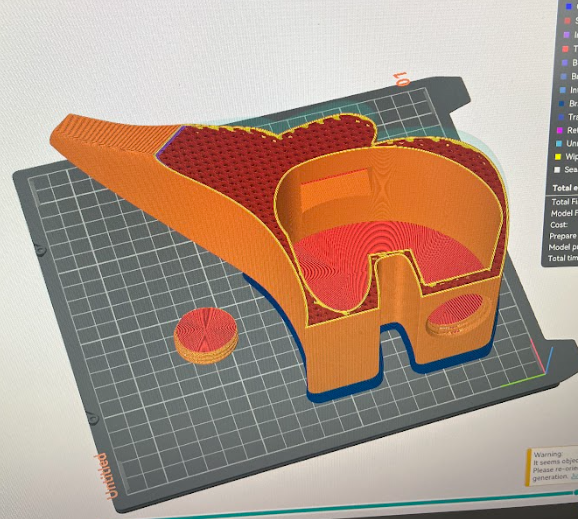
Task: Toggle the light-blue swatch beside 'Int' row
Action: [563, 90]
